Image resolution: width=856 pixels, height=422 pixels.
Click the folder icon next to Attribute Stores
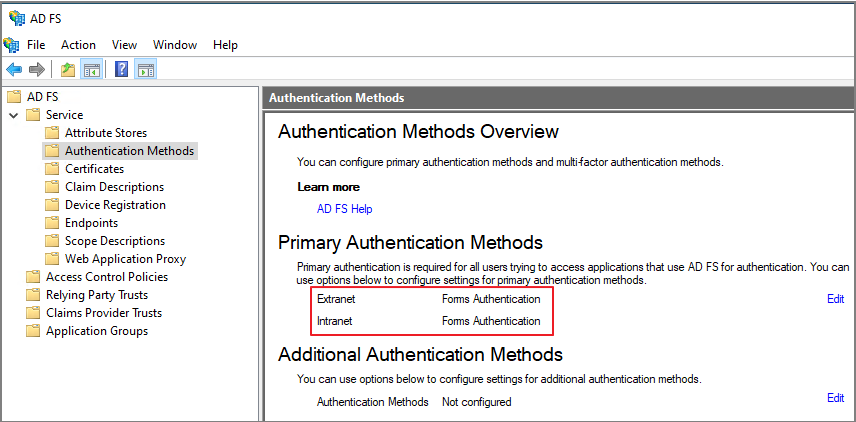52,133
